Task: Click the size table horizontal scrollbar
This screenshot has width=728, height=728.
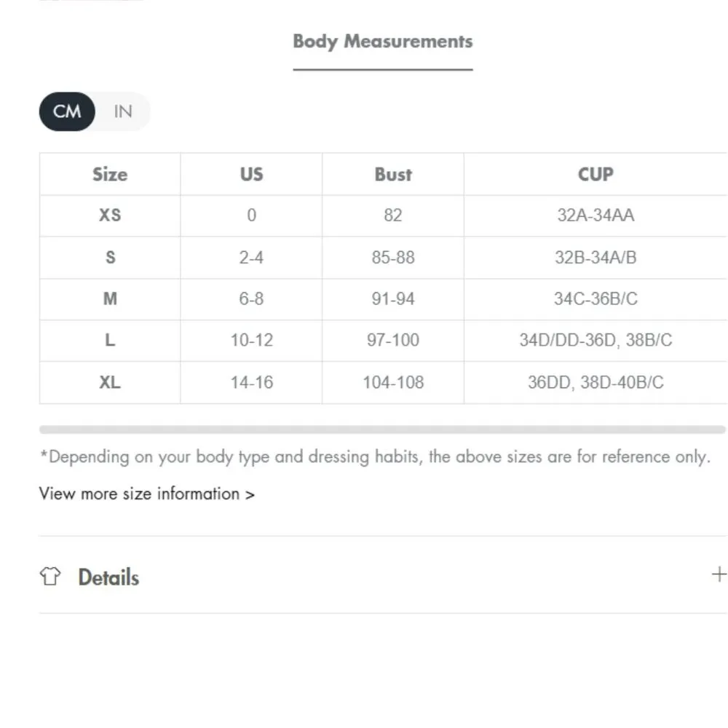Action: (382, 430)
